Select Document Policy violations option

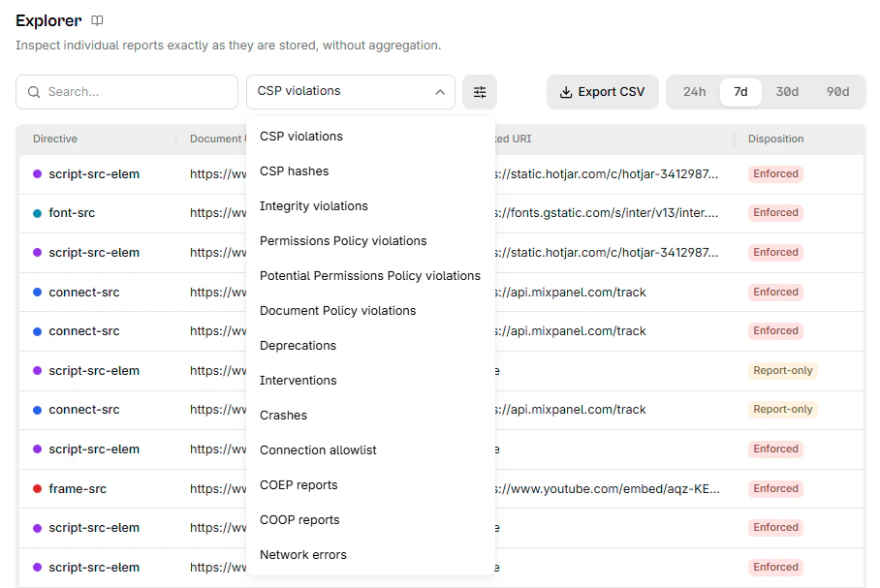coord(370,310)
